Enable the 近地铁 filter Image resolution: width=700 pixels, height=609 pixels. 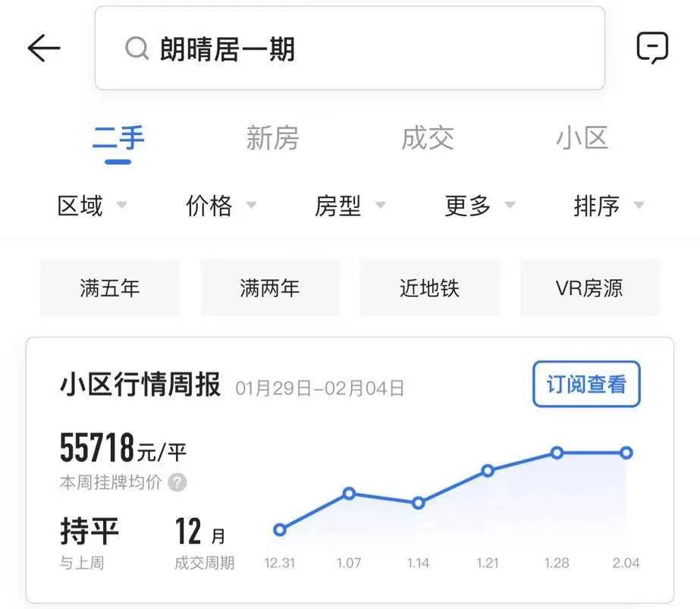click(429, 288)
